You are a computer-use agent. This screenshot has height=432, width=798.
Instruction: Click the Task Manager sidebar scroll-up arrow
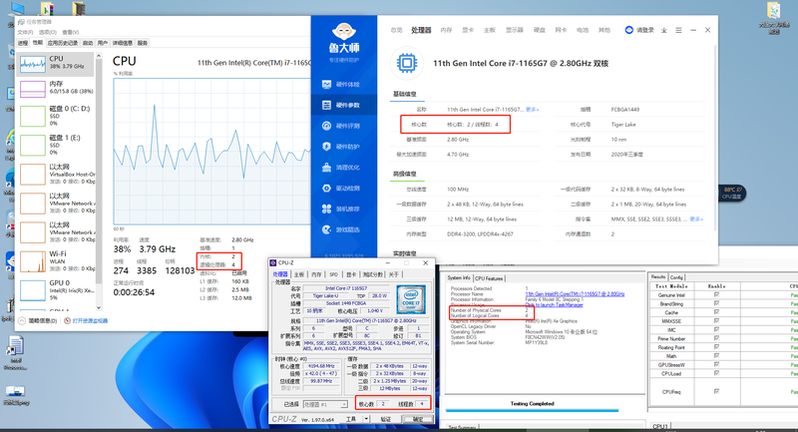point(99,55)
